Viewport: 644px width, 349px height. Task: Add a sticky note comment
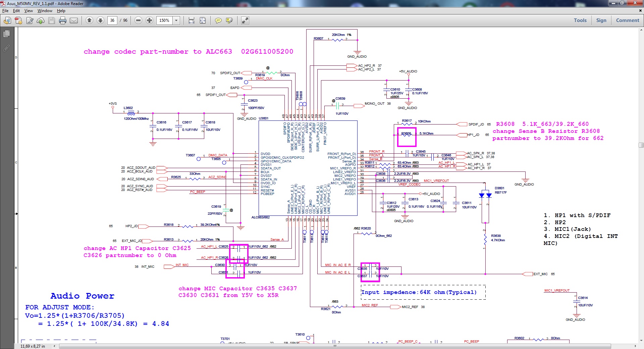(218, 20)
